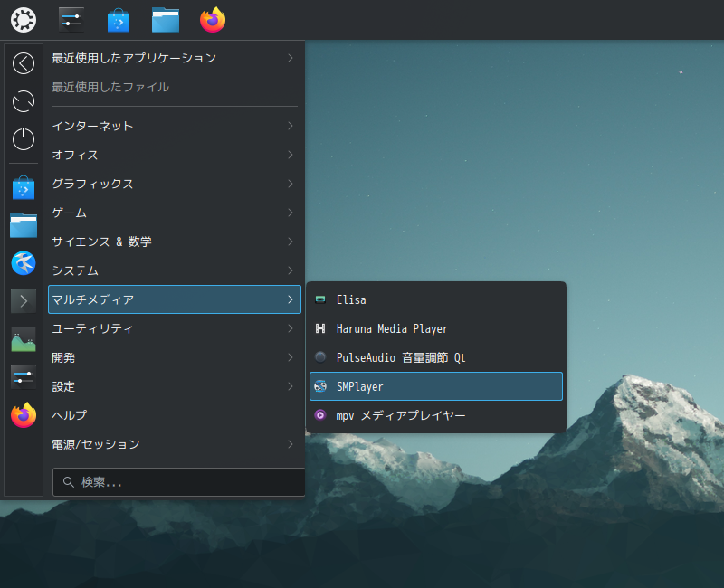Image resolution: width=724 pixels, height=588 pixels.
Task: Click the back/logout arrow icon in the sidebar
Action: [x=24, y=63]
